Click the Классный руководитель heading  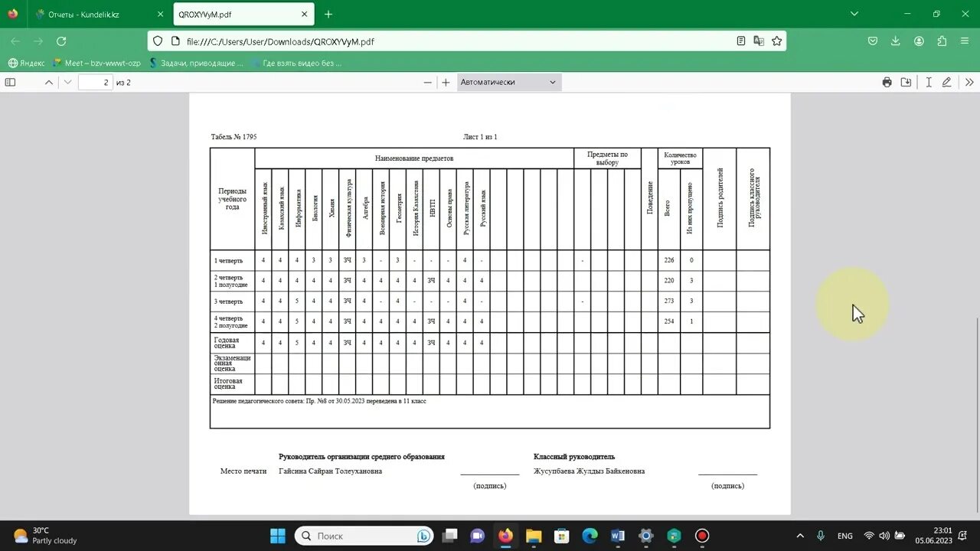pos(574,457)
